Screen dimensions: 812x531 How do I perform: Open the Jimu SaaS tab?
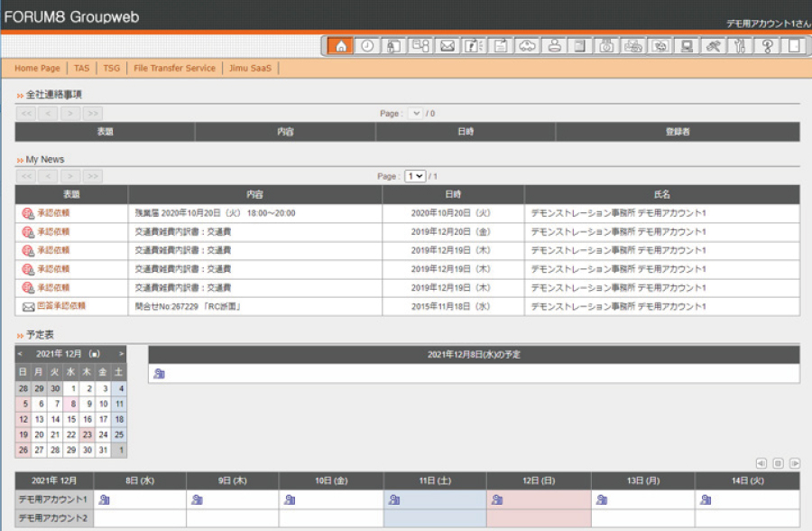tap(250, 68)
